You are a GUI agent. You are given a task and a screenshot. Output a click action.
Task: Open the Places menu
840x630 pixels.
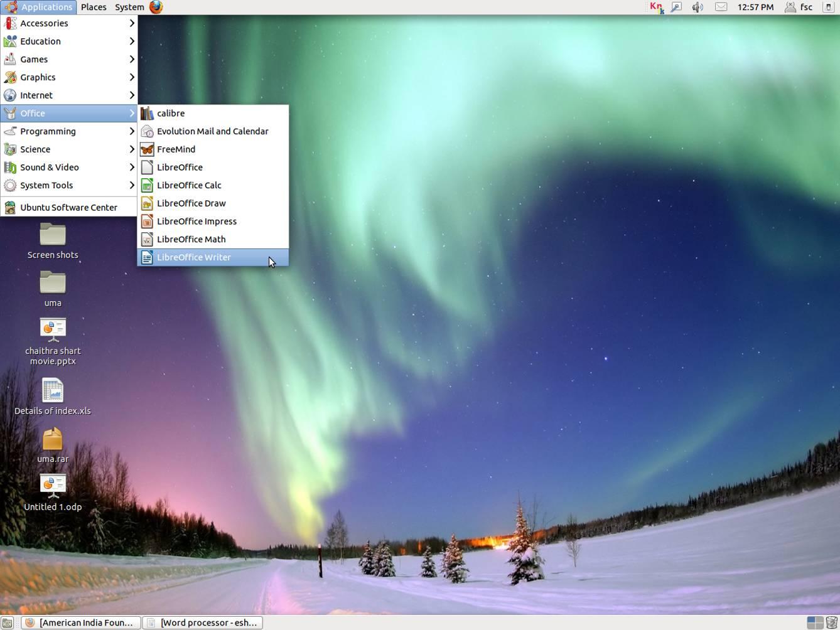tap(94, 7)
